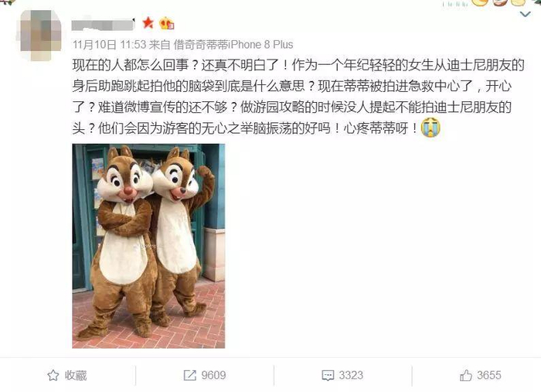Click the repost icon next to 9609
Screen dimensions: 541x392
(x=190, y=375)
